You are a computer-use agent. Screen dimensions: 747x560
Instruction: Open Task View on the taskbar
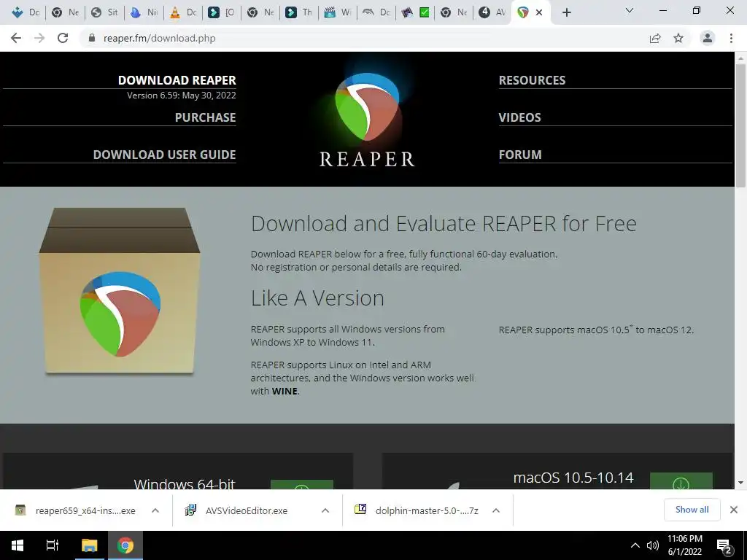tap(53, 545)
